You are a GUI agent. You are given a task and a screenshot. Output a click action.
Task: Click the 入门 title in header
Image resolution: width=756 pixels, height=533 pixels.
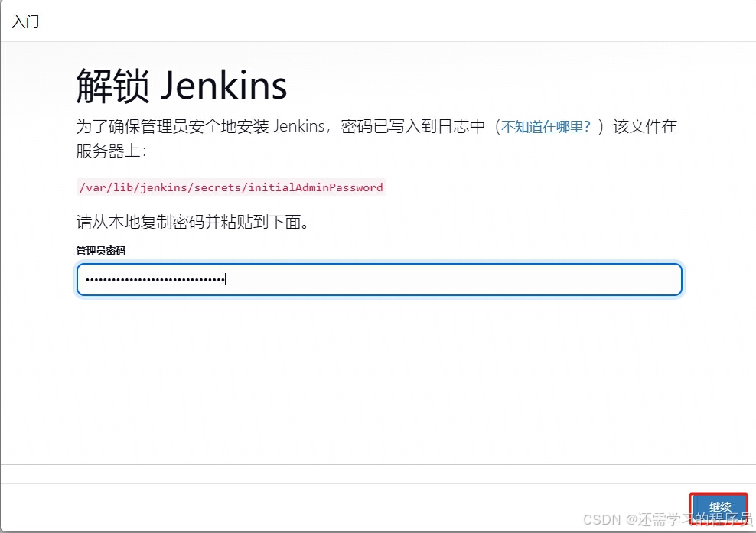click(x=25, y=21)
